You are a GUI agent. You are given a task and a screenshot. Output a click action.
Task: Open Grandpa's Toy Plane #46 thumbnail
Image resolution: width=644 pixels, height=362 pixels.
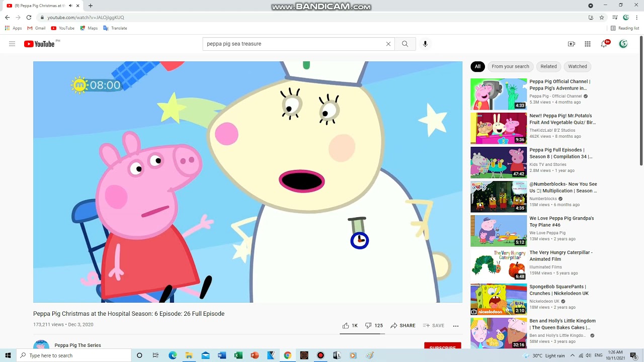coord(499,231)
